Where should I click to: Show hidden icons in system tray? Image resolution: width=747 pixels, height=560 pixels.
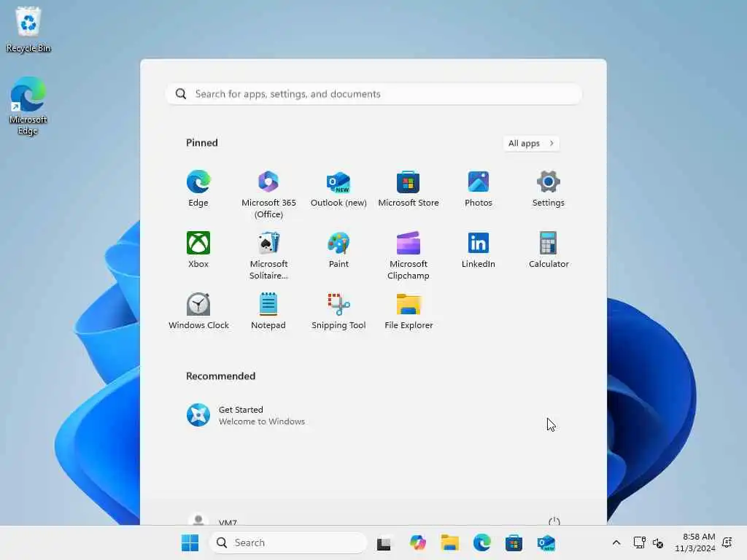tap(616, 542)
